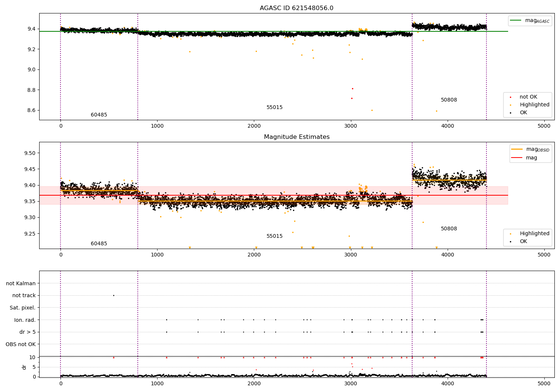Click the single 'not track' data point
560x392 pixels.
pos(113,296)
